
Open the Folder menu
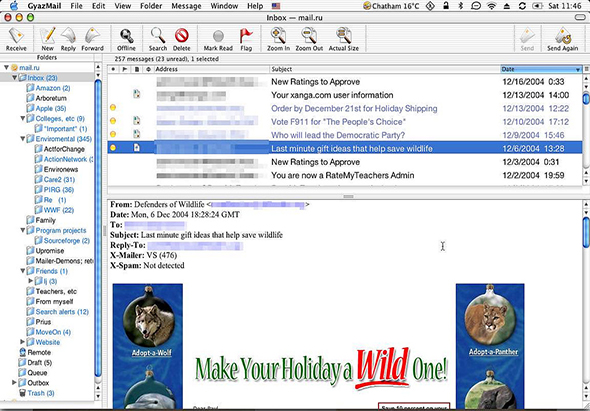[151, 6]
